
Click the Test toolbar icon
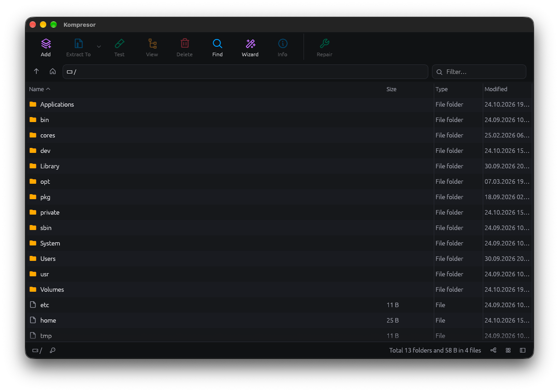tap(119, 44)
